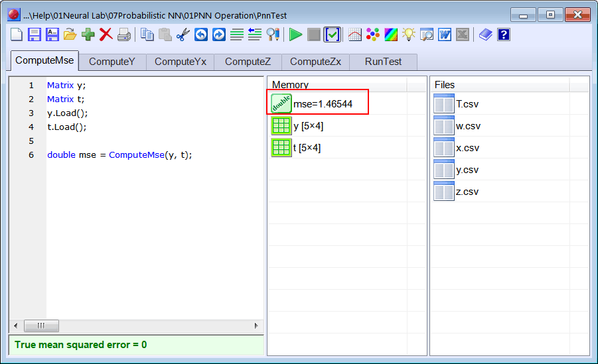The height and width of the screenshot is (364, 598).
Task: Open the RunTest tab
Action: [x=383, y=62]
